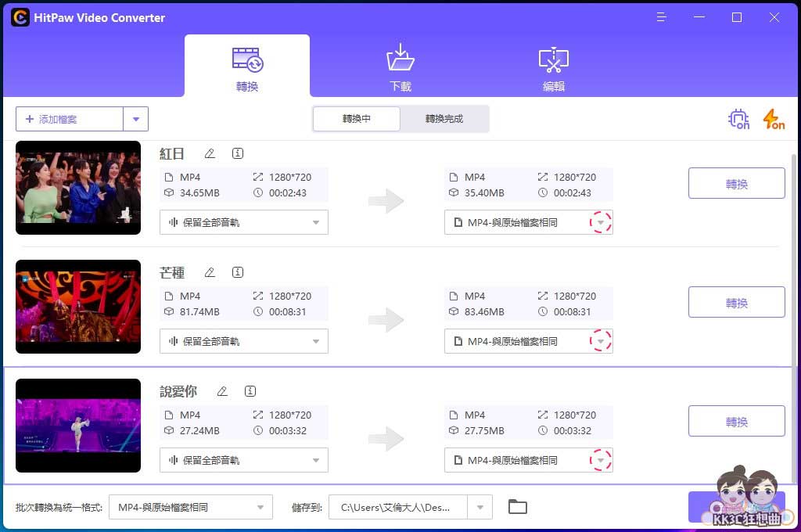The width and height of the screenshot is (801, 532).
Task: Open file info for 芒種 via info icon
Action: tap(238, 272)
